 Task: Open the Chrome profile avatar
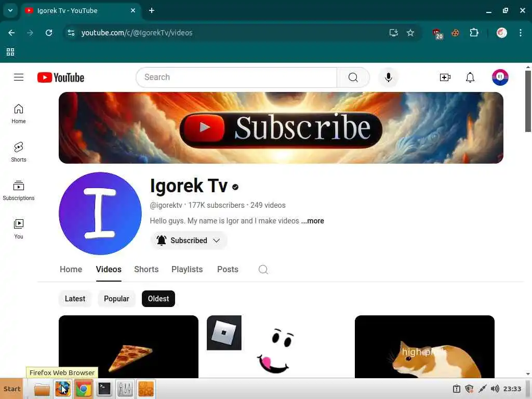point(502,33)
